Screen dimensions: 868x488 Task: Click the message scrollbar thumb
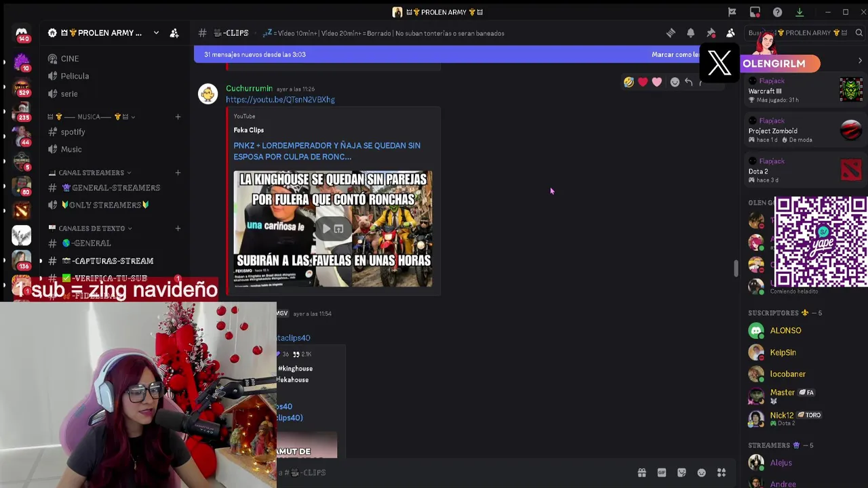736,268
